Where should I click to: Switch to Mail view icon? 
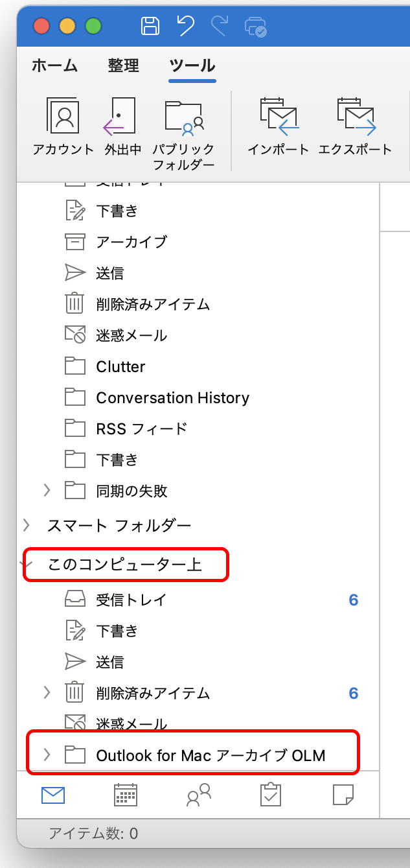pos(53,795)
